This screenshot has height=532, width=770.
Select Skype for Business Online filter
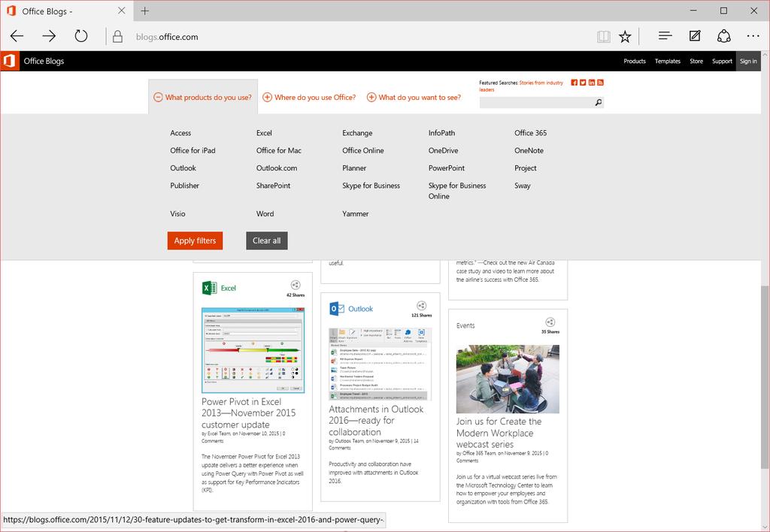[457, 191]
